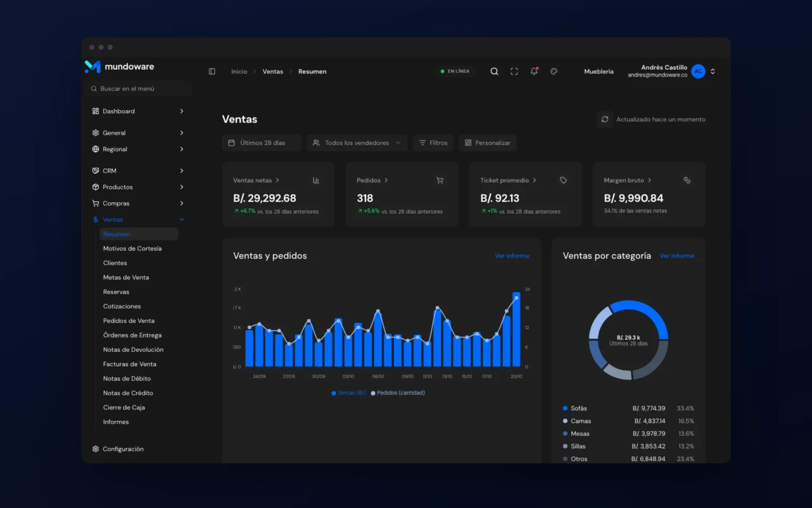Open the Últimos 28 días date selector

[x=262, y=143]
